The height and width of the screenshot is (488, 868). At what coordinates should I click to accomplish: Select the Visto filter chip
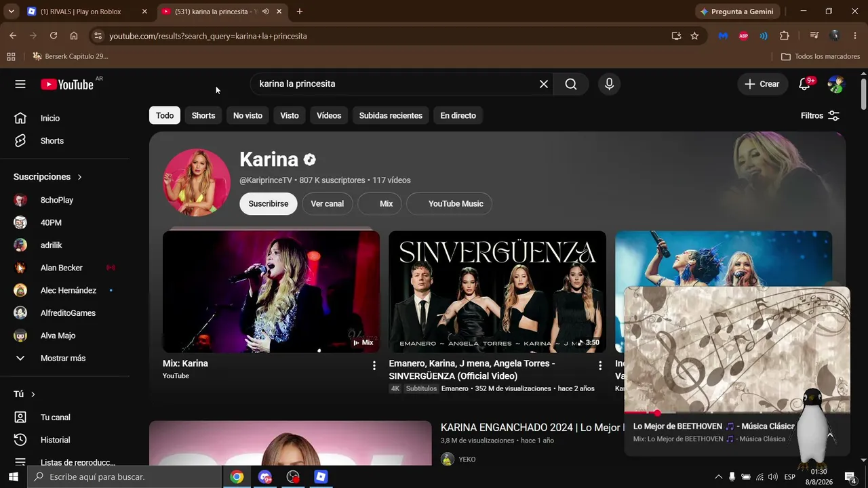pyautogui.click(x=290, y=115)
